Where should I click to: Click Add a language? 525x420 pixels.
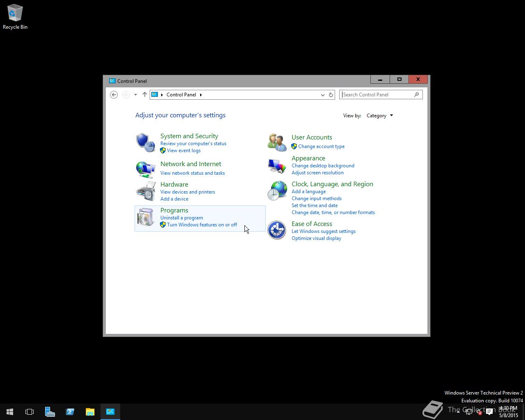(308, 192)
